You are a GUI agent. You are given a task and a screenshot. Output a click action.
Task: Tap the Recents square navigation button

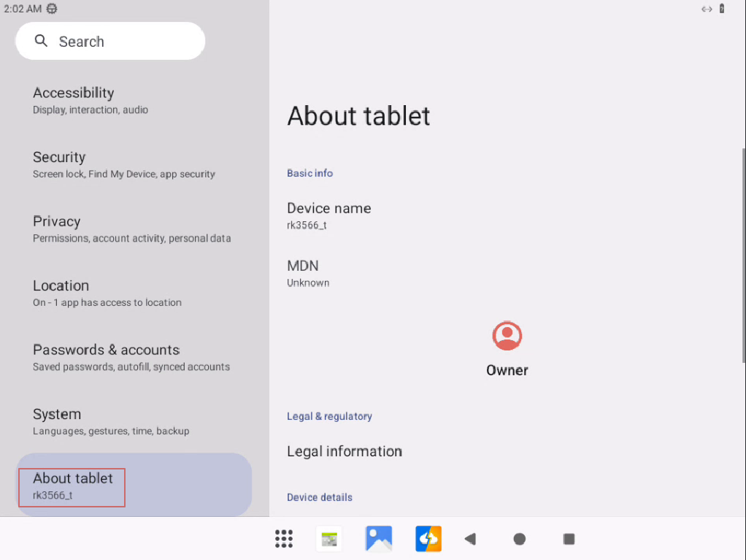[x=569, y=539]
